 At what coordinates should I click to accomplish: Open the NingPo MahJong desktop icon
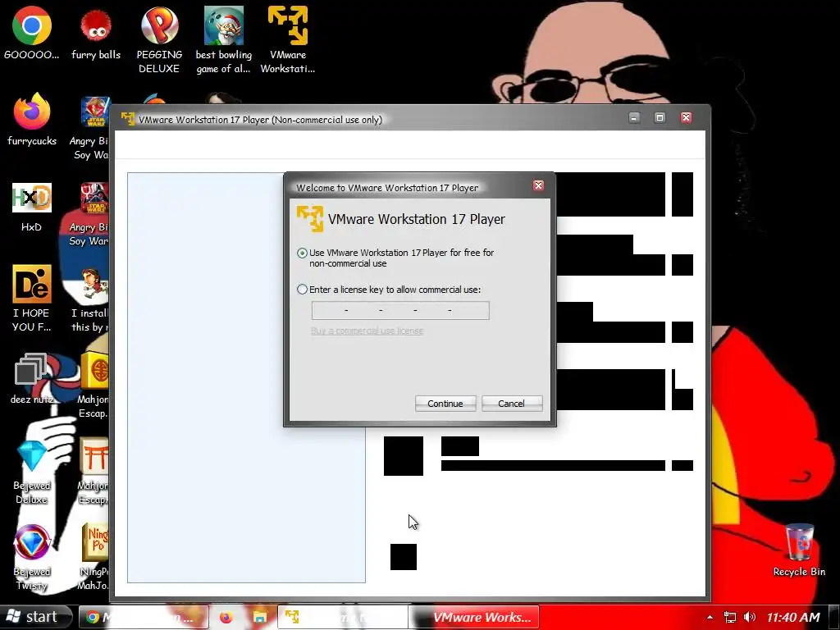pos(94,557)
